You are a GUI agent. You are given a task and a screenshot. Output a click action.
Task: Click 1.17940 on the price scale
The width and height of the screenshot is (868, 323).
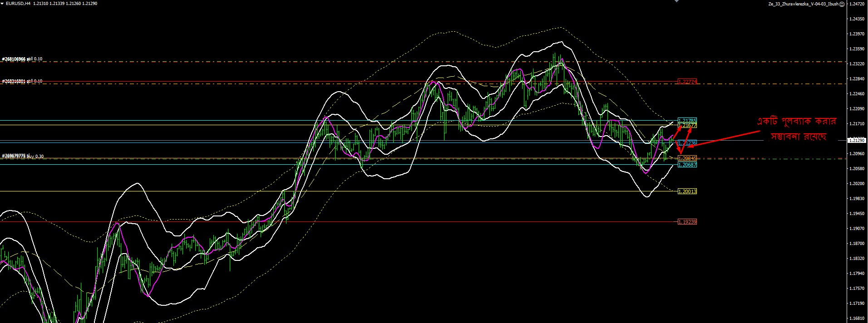857,274
